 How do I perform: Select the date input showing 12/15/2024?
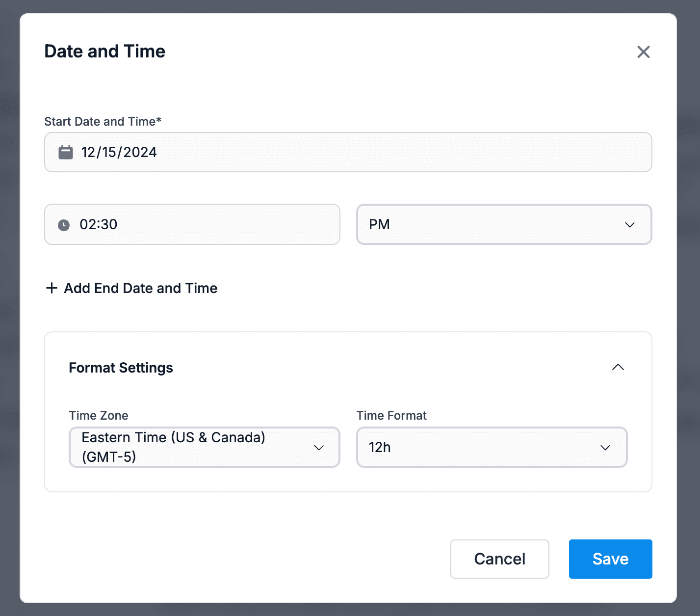348,152
